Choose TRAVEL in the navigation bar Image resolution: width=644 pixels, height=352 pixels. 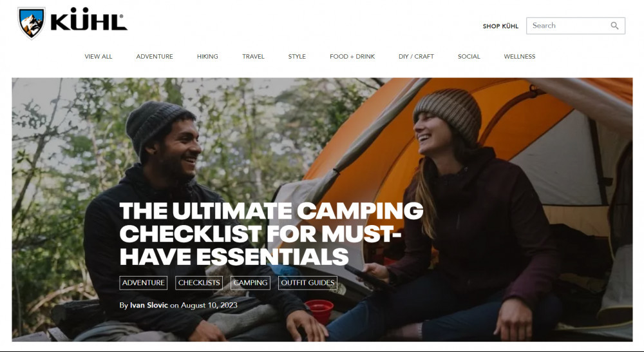(253, 56)
